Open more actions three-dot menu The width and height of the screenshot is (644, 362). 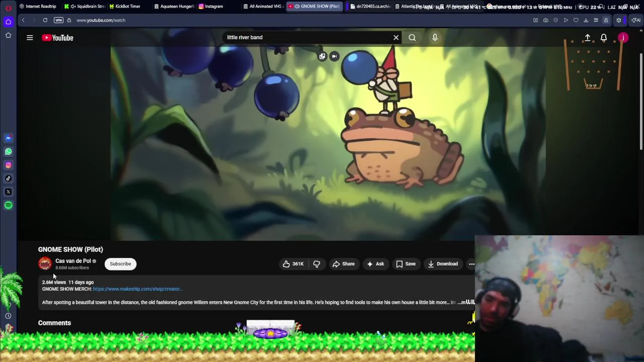click(471, 264)
